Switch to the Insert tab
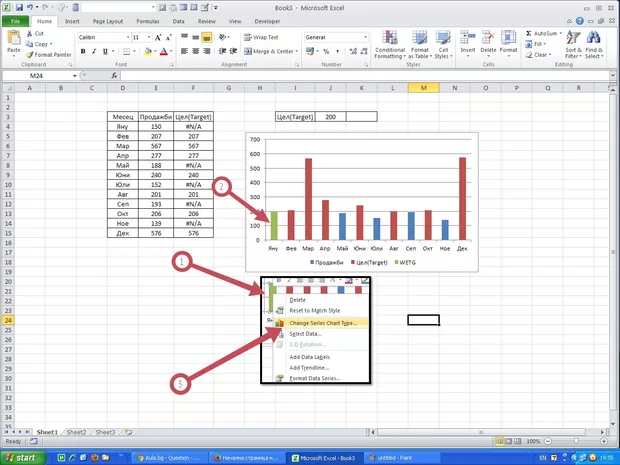 pyautogui.click(x=72, y=21)
